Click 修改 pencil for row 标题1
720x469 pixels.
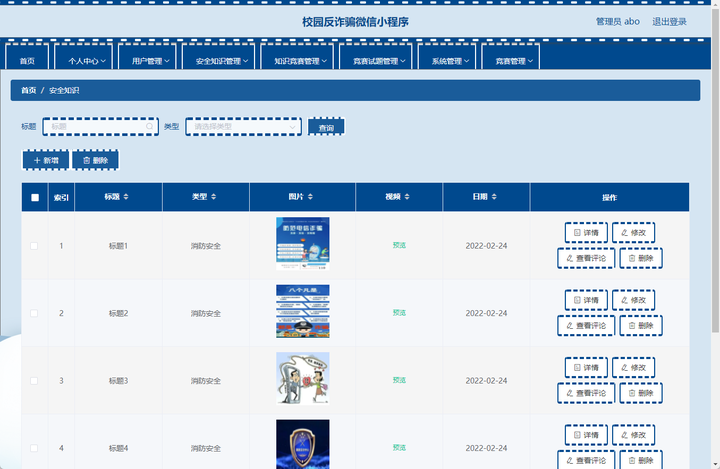[634, 232]
